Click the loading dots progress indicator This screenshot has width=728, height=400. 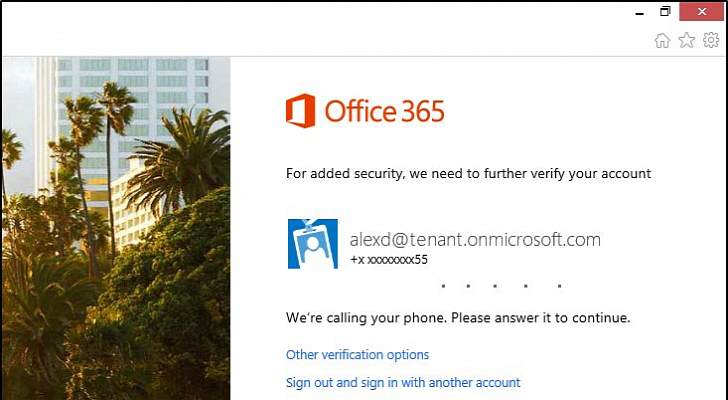[x=500, y=286]
